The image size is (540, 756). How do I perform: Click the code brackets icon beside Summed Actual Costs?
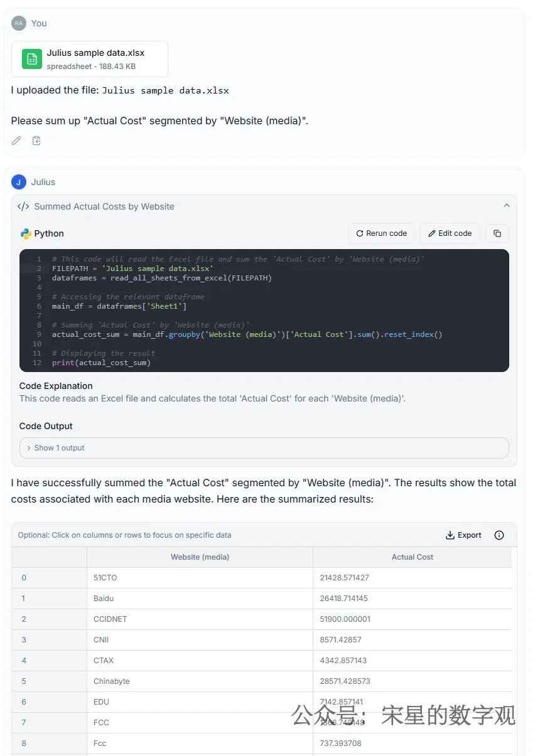click(x=23, y=206)
